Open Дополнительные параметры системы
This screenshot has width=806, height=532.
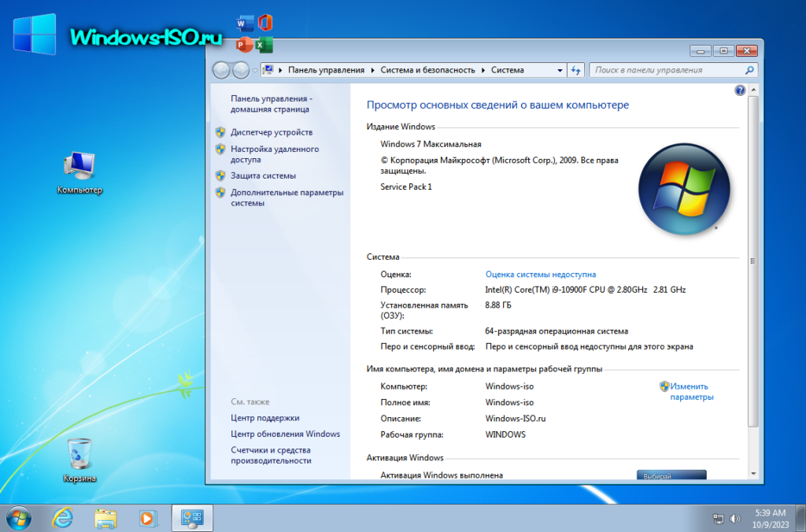coord(287,198)
